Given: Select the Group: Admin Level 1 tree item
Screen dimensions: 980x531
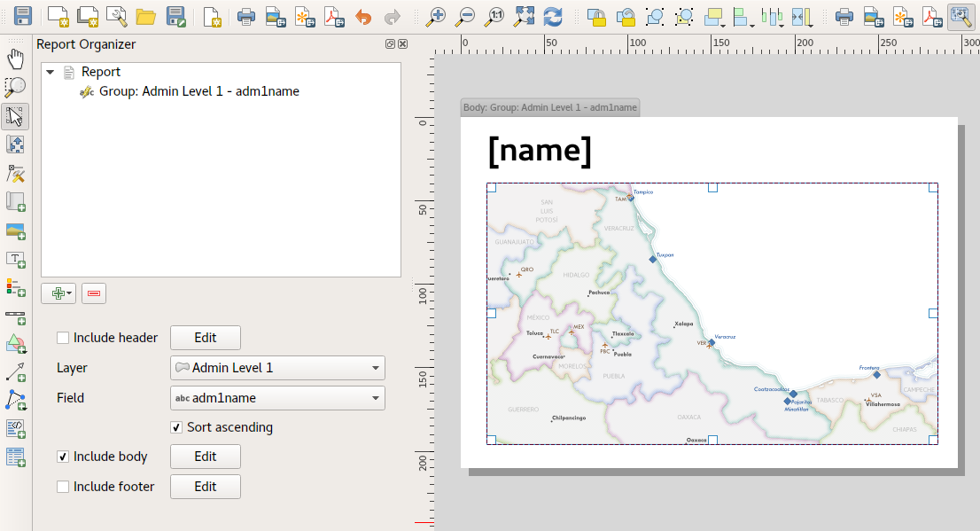Looking at the screenshot, I should coord(198,91).
